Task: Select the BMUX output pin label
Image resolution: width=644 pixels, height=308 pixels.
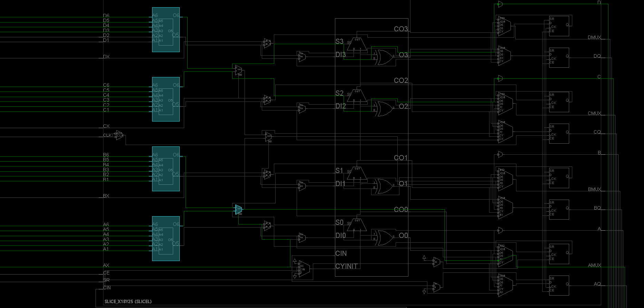Action: coord(594,189)
